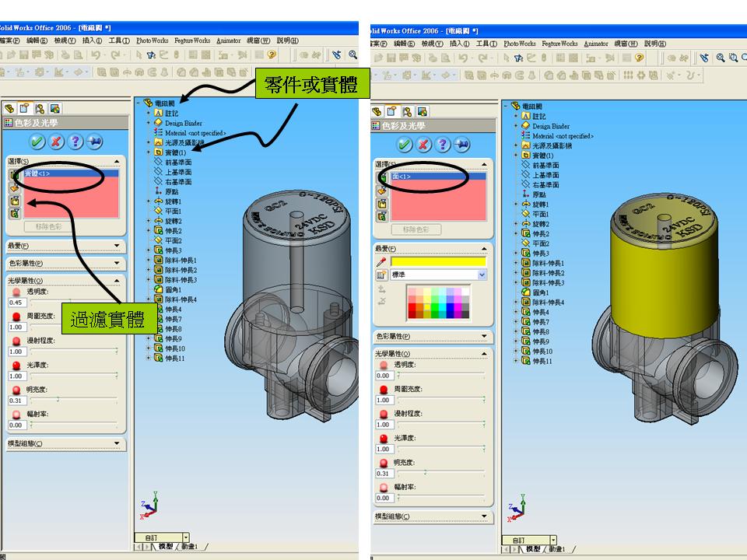Toggle the part filter button in right window selection box
Viewport: 747px width, 560px height.
pos(381,216)
